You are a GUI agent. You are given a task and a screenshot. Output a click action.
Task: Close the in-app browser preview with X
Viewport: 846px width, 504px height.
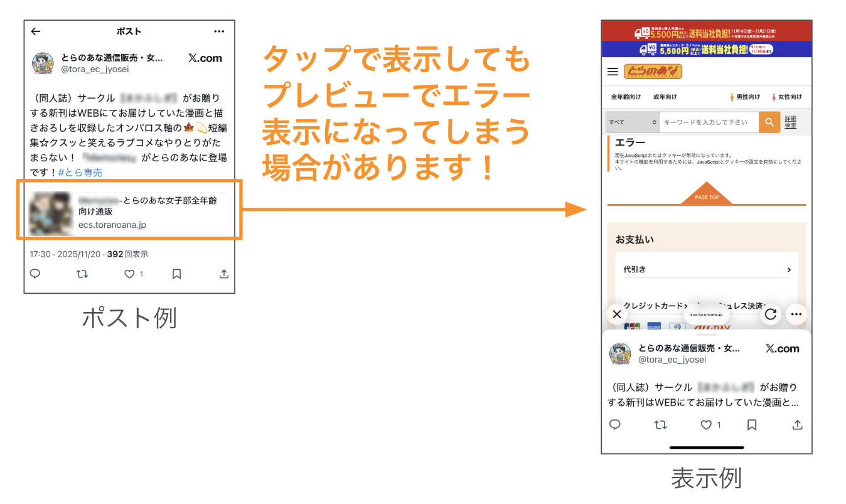point(617,314)
